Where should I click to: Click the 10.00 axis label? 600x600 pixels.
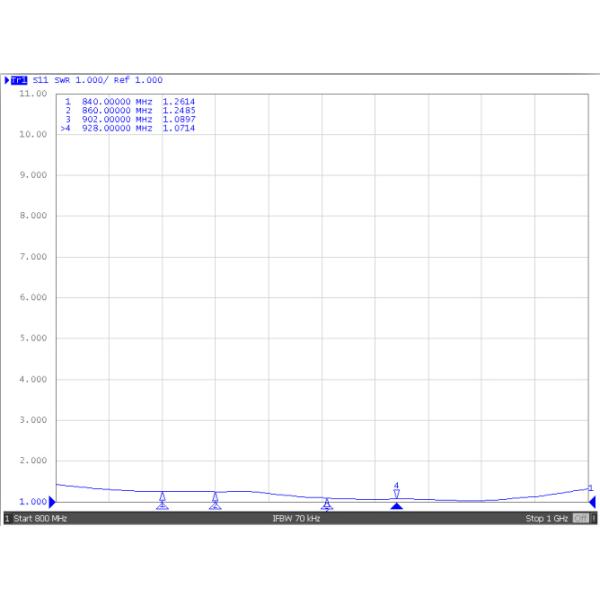(33, 134)
